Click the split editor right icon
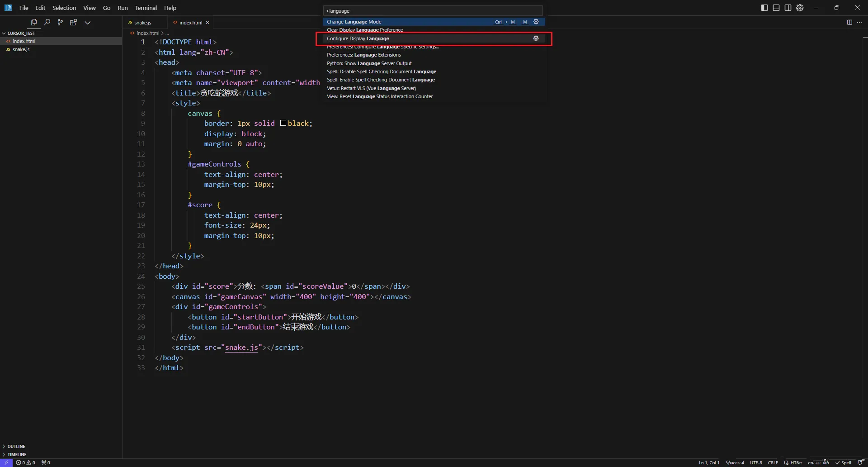The height and width of the screenshot is (467, 868). click(849, 22)
